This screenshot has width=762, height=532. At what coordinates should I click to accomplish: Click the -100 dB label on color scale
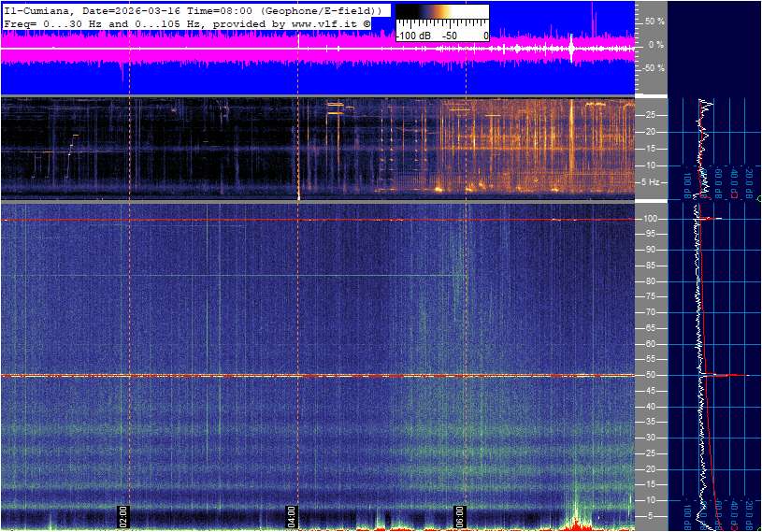[x=412, y=35]
